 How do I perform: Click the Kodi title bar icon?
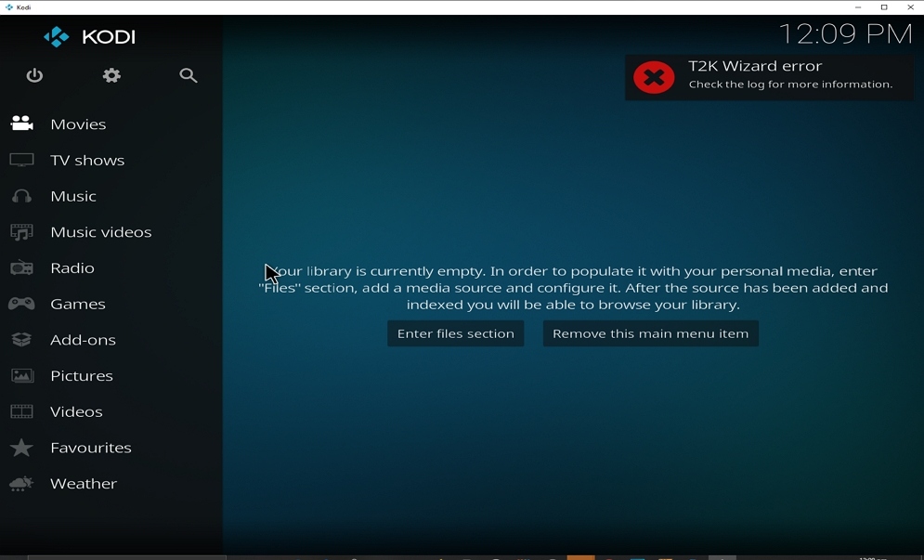click(x=9, y=7)
